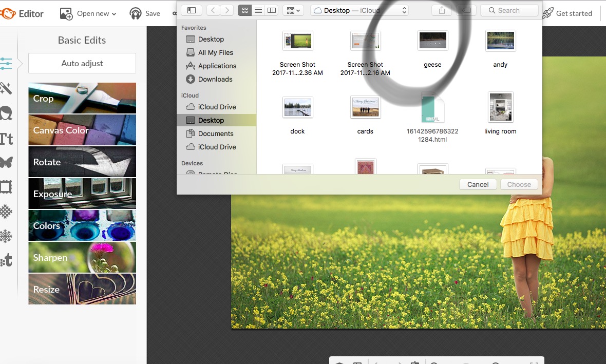Open the Desktop — iCloud location popup
Viewport: 606px width, 364px height.
pos(360,10)
